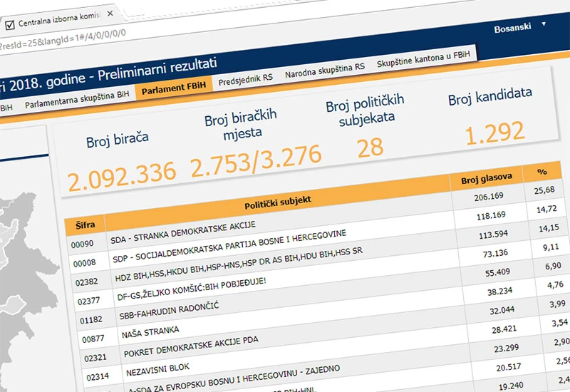Image resolution: width=570 pixels, height=392 pixels.
Task: Click vote count 32.044
Action: (x=502, y=310)
